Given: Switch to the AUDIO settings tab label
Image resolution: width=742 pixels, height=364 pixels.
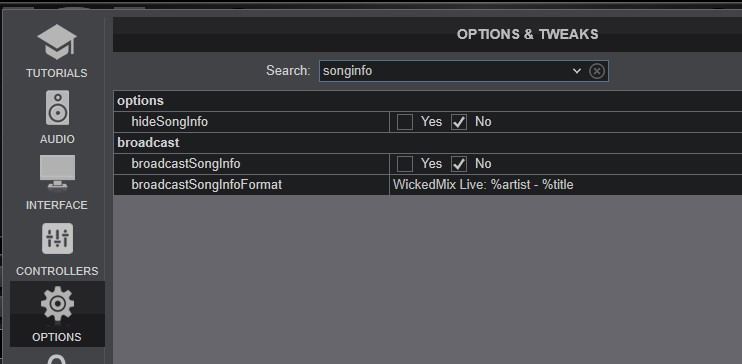Looking at the screenshot, I should [x=57, y=139].
